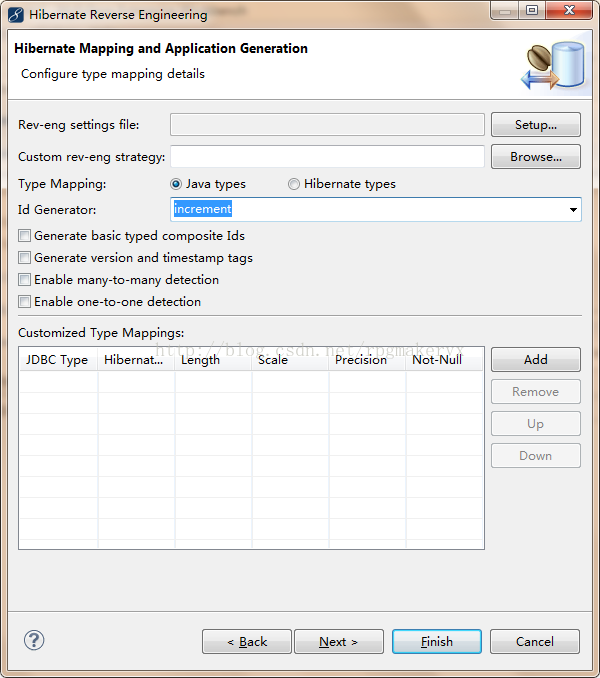Viewport: 600px width, 678px height.
Task: Click the Rev-eng settings file field
Action: click(327, 125)
